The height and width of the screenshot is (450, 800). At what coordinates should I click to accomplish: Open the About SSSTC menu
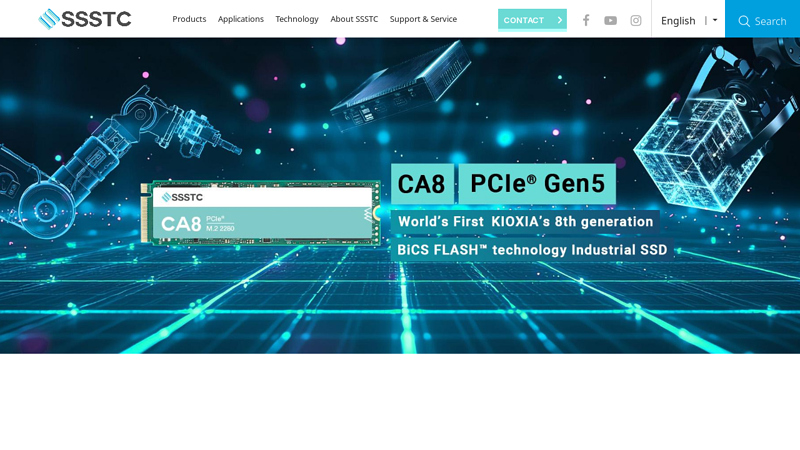pyautogui.click(x=354, y=19)
